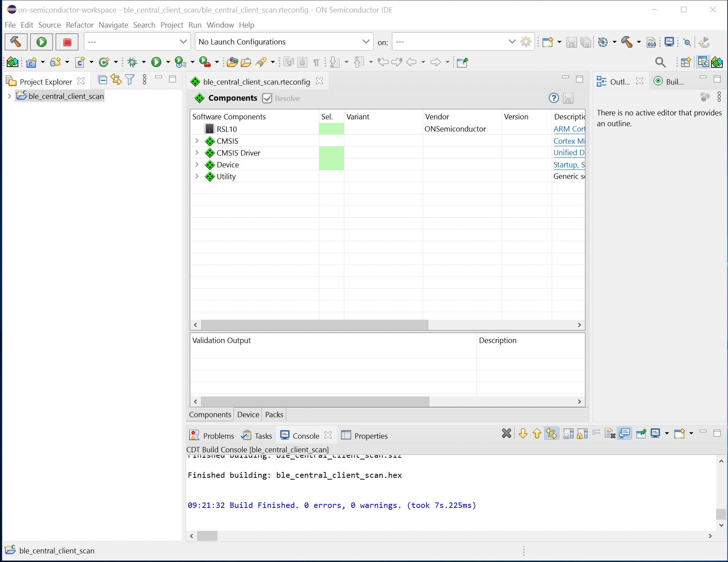Toggle the Sel. cell for CMSIS Driver

click(x=331, y=153)
